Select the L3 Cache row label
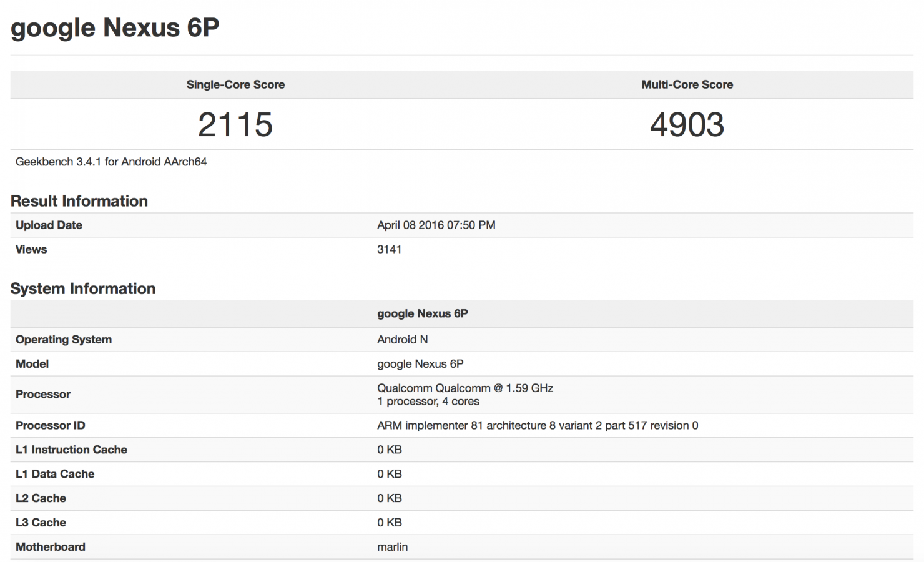This screenshot has height=562, width=924. click(x=41, y=523)
